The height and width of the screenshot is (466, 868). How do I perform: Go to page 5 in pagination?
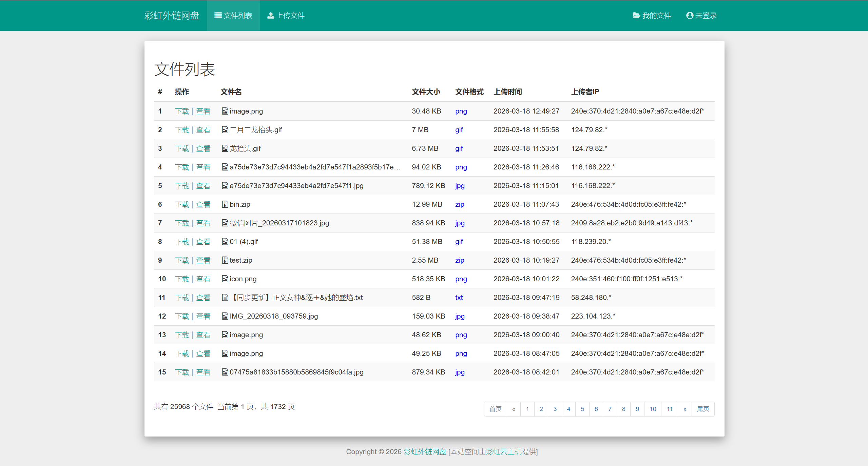582,409
